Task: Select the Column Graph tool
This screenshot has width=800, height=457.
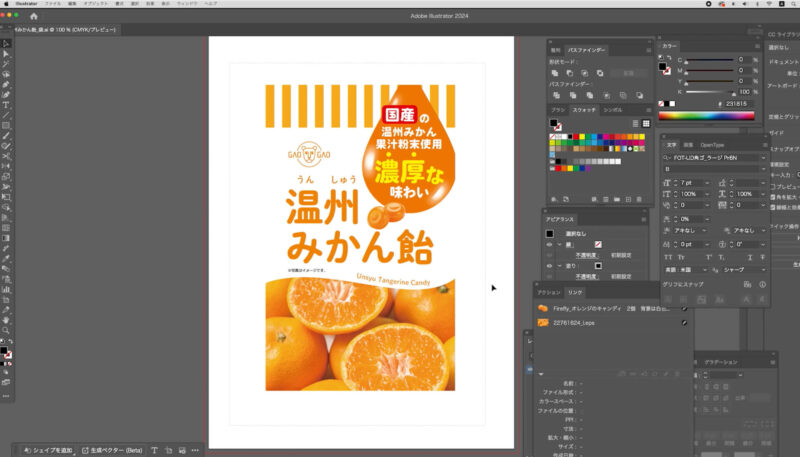Action: (x=6, y=289)
